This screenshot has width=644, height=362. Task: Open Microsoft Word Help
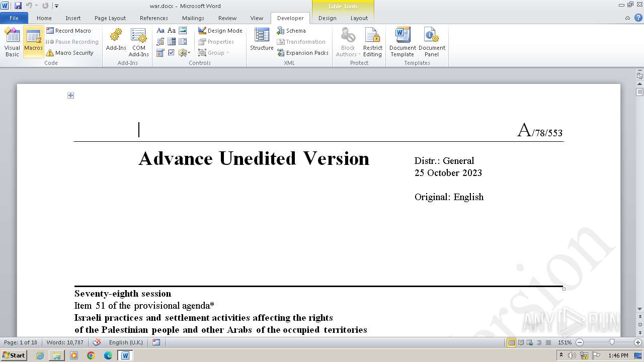click(x=638, y=18)
